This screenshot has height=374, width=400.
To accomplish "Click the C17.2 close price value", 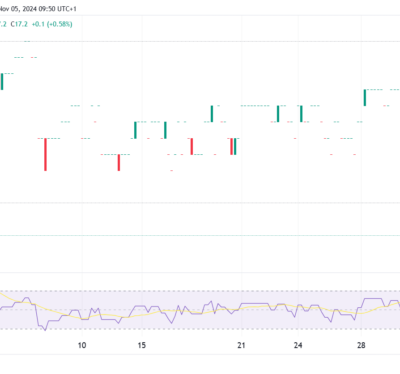I will pyautogui.click(x=19, y=24).
